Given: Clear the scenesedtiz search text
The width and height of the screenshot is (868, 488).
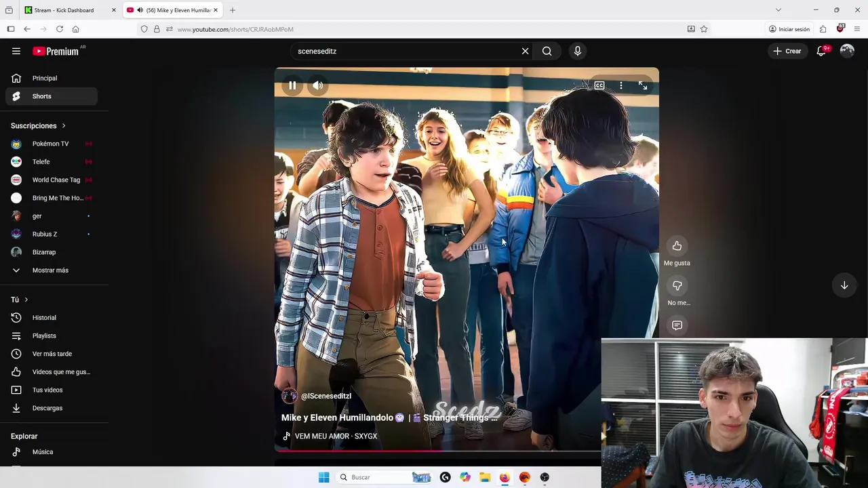Looking at the screenshot, I should tap(525, 51).
